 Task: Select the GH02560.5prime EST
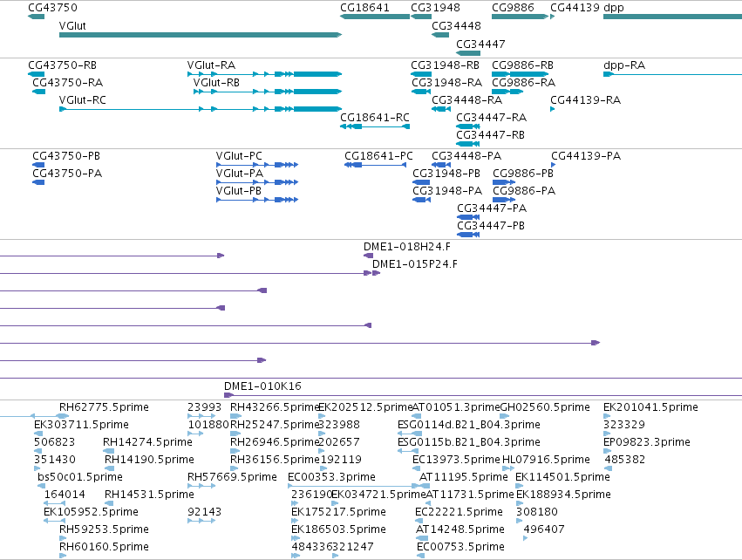click(505, 416)
